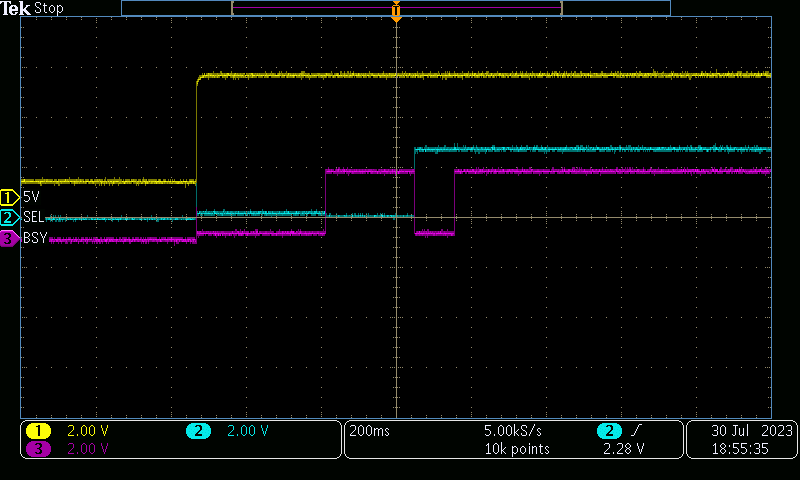
Task: Click the rising edge trigger slope icon
Action: pyautogui.click(x=635, y=431)
